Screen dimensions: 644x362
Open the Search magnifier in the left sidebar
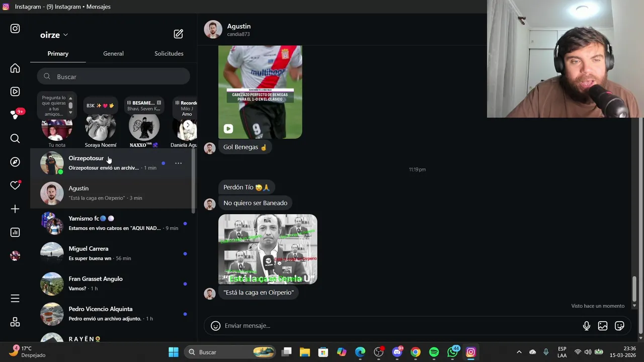15,138
